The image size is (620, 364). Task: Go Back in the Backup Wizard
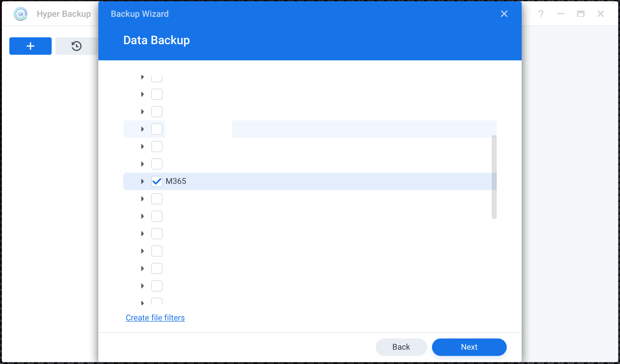tap(401, 347)
